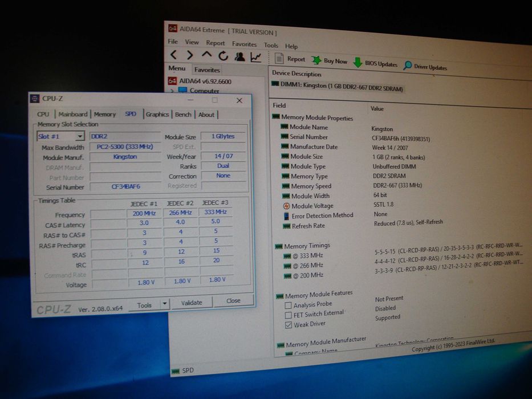Screen dimensions: 532x399
Task: Click Error Detection Method icon
Action: coord(286,216)
